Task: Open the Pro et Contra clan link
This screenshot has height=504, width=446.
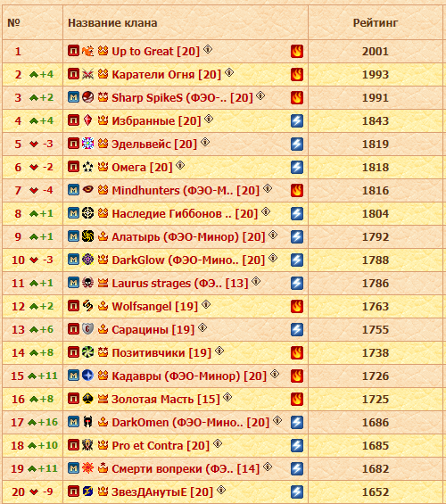Action: [x=161, y=446]
